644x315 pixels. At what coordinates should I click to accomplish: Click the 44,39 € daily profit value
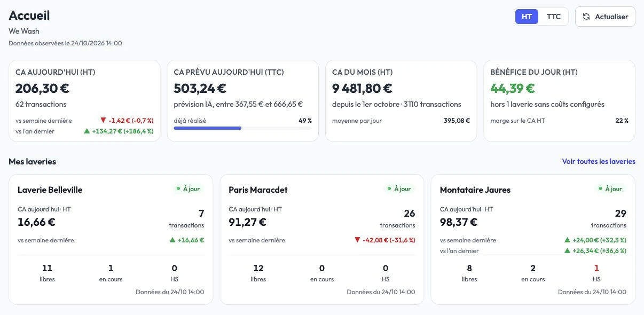tap(513, 89)
